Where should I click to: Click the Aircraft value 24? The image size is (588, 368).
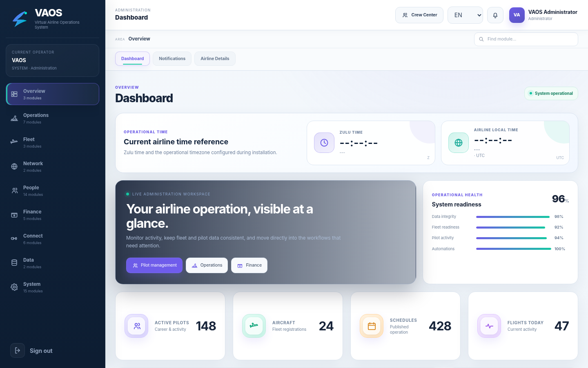[326, 326]
